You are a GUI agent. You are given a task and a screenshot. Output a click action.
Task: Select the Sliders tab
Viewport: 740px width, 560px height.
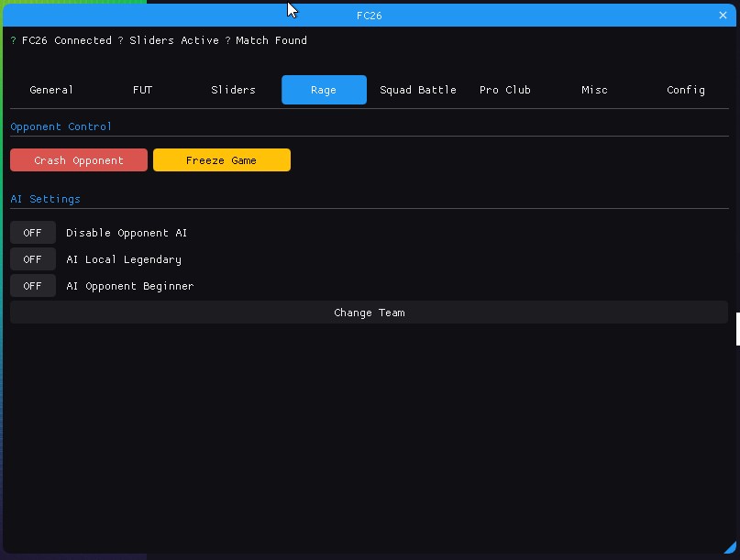pos(233,90)
